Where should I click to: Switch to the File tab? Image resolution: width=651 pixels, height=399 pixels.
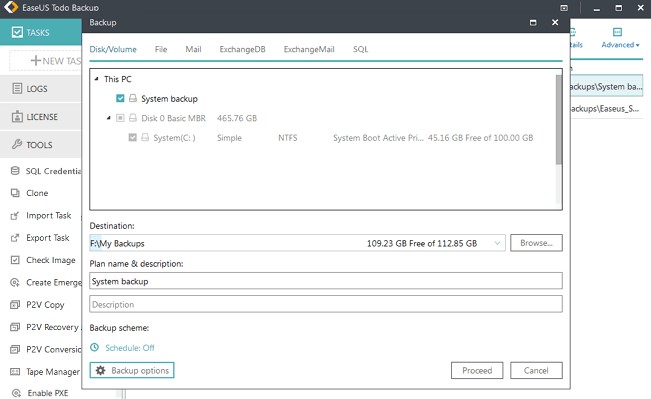click(161, 49)
